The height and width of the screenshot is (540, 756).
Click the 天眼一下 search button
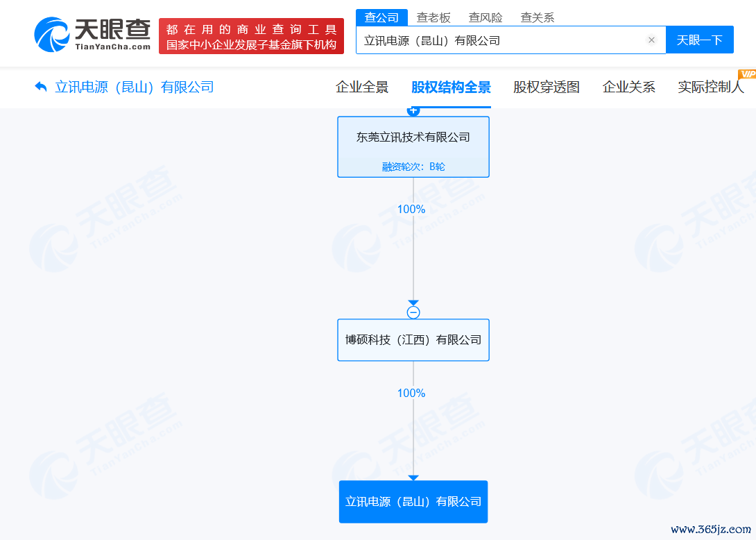[700, 40]
